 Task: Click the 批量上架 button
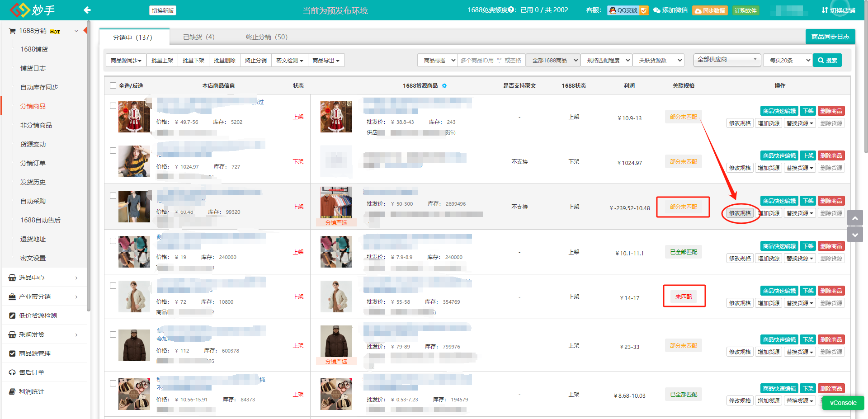(x=162, y=60)
